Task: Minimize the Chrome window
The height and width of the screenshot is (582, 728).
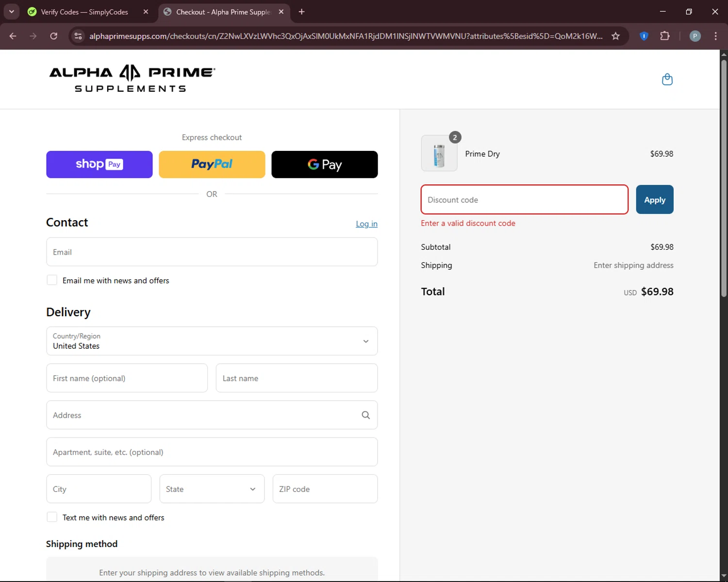Action: click(x=662, y=12)
